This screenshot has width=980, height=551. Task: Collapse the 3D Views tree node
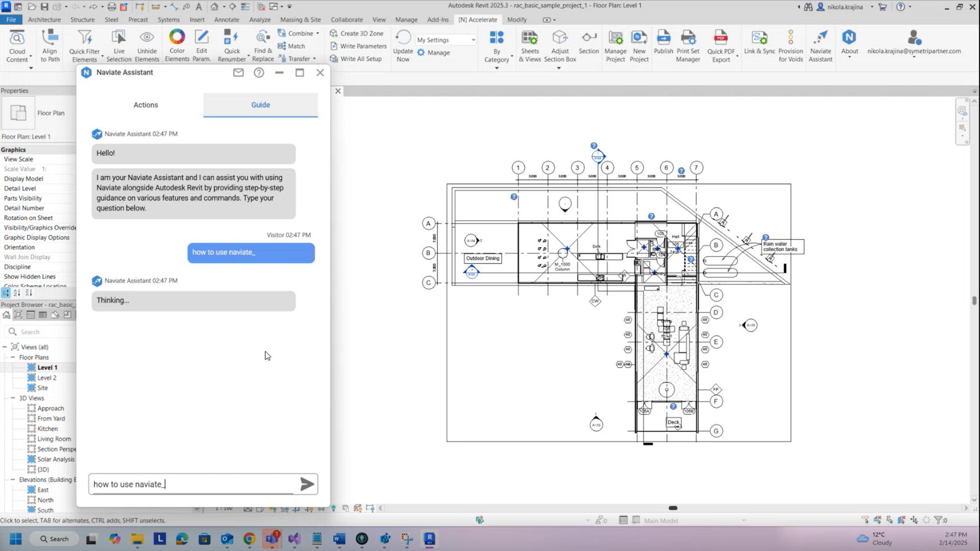coord(13,398)
